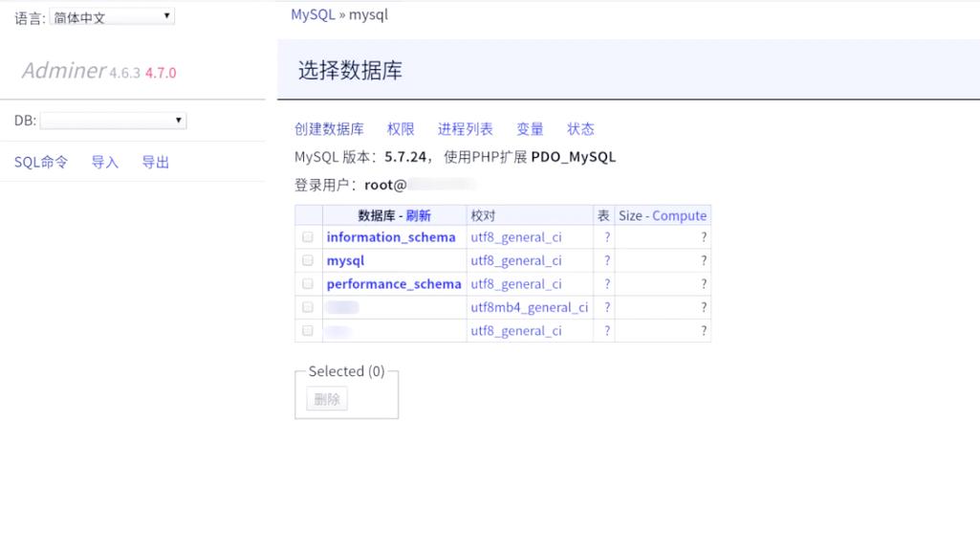Click utf8_general_ci collation for mysql row
The height and width of the screenshot is (555, 980).
(x=516, y=260)
